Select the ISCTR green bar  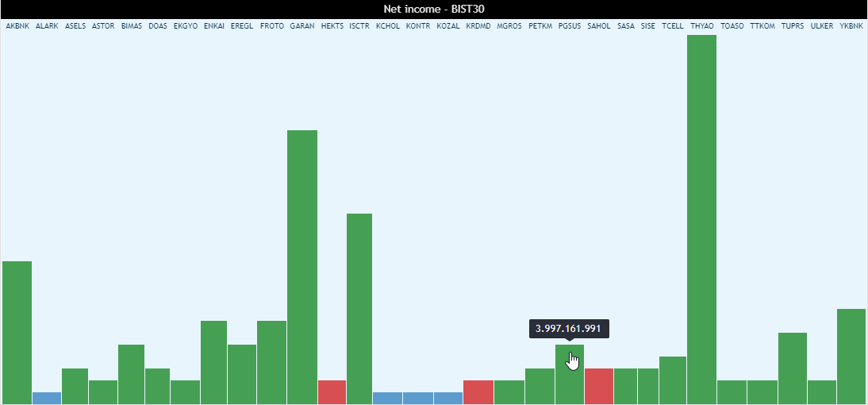pos(359,308)
